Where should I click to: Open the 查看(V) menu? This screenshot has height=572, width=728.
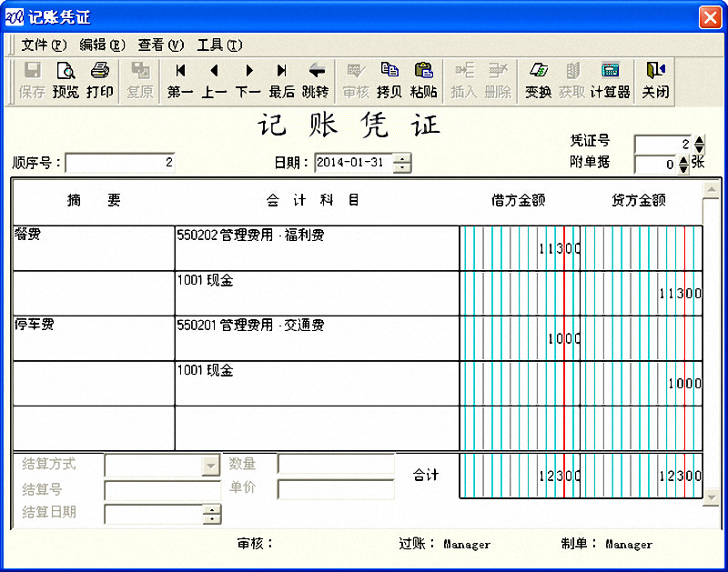161,45
